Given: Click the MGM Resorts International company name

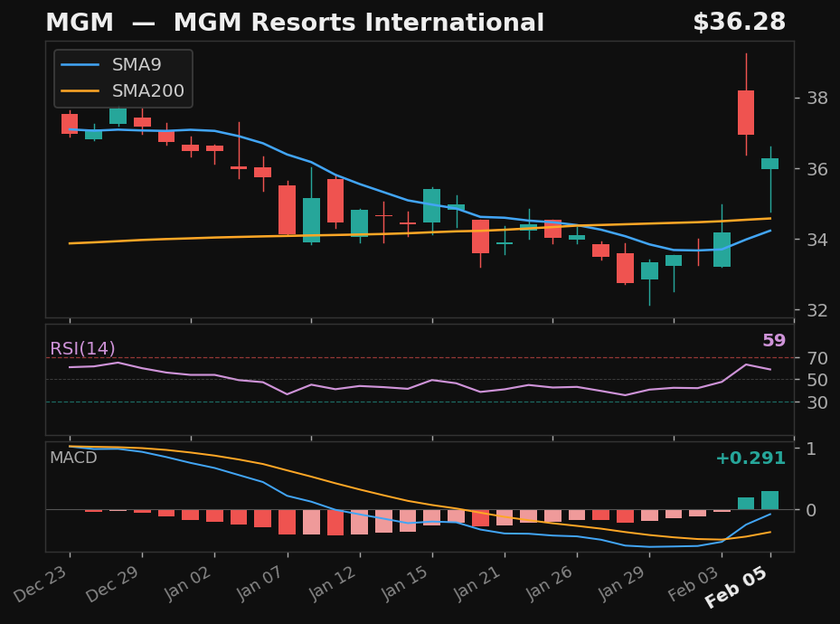Looking at the screenshot, I should coord(359,23).
